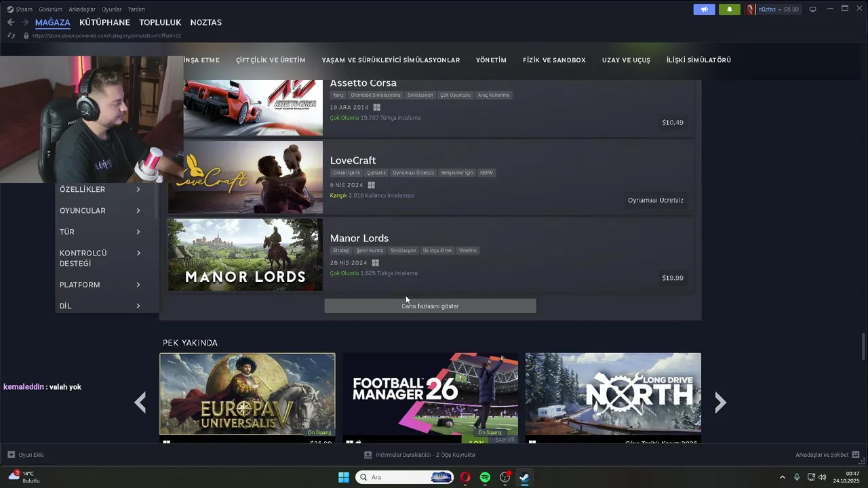Open the NOZTAS profile tab
The height and width of the screenshot is (488, 868).
(206, 22)
